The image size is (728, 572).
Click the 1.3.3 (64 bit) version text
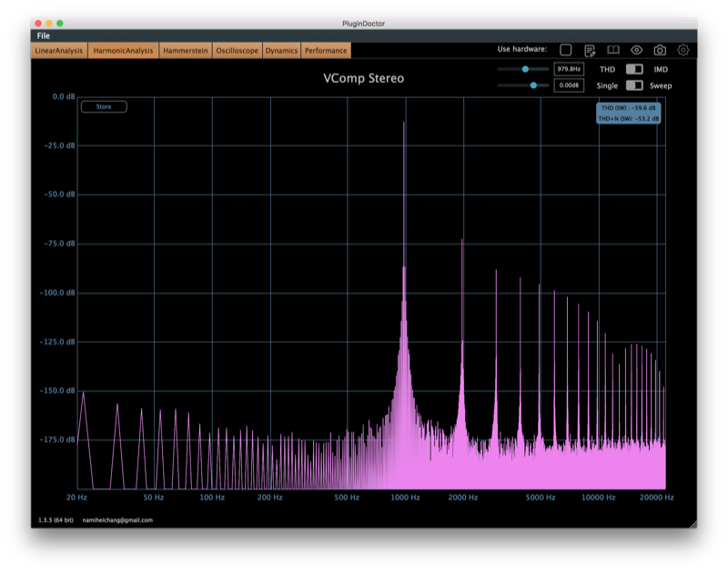click(x=56, y=520)
